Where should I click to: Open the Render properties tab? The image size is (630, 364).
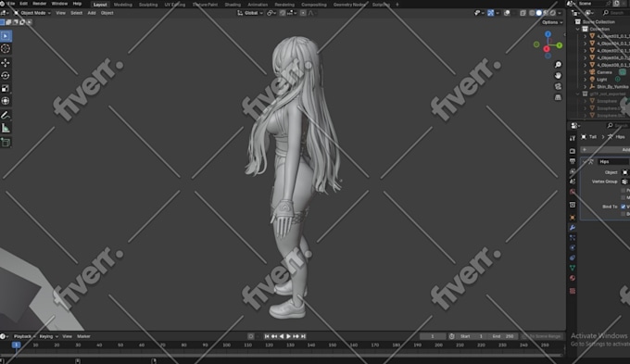pyautogui.click(x=573, y=151)
